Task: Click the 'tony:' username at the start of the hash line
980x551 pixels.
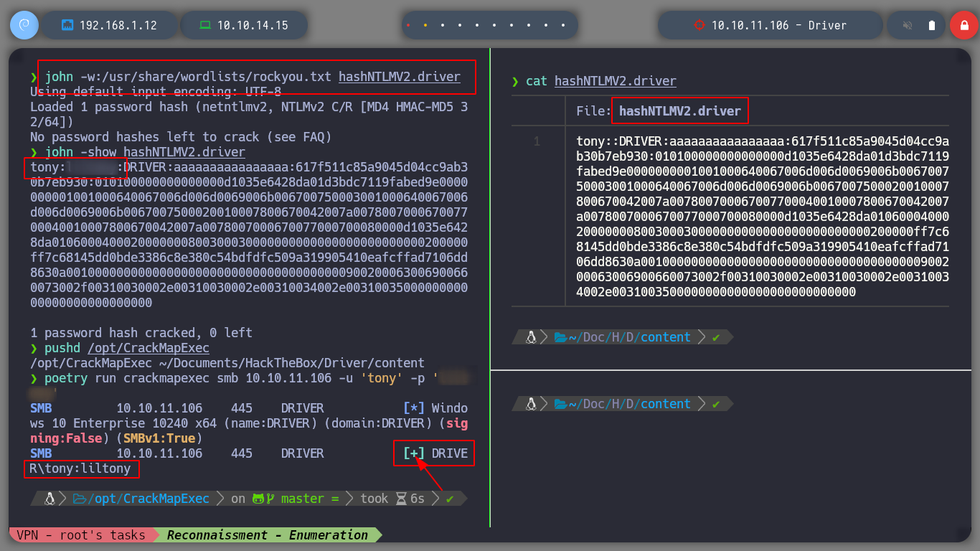Action: pyautogui.click(x=48, y=166)
